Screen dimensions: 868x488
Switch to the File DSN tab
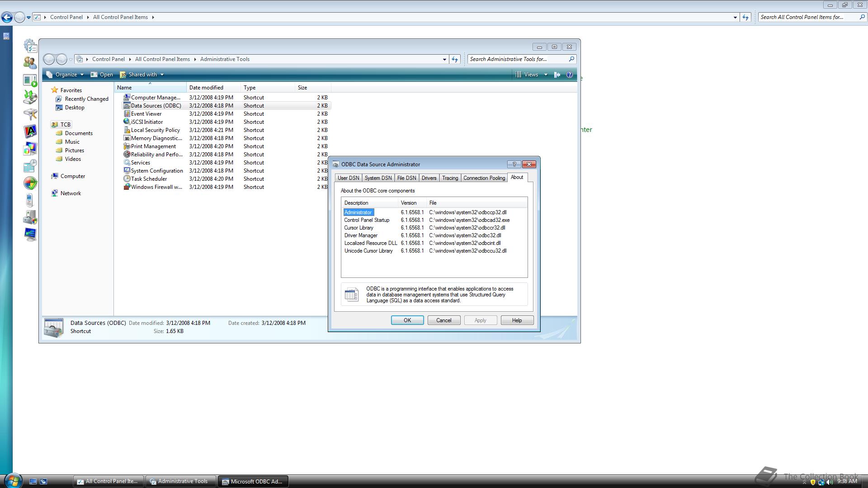point(406,178)
